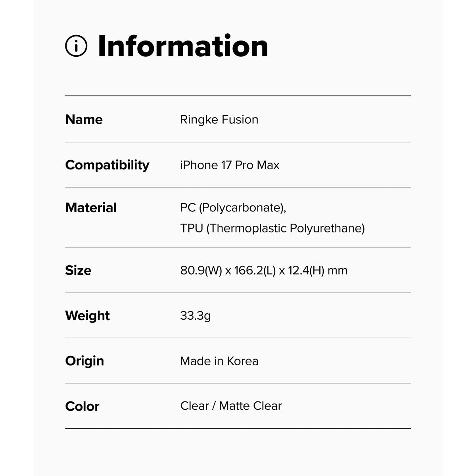Screen dimensions: 476x476
Task: Select the Name row label
Action: pos(84,119)
